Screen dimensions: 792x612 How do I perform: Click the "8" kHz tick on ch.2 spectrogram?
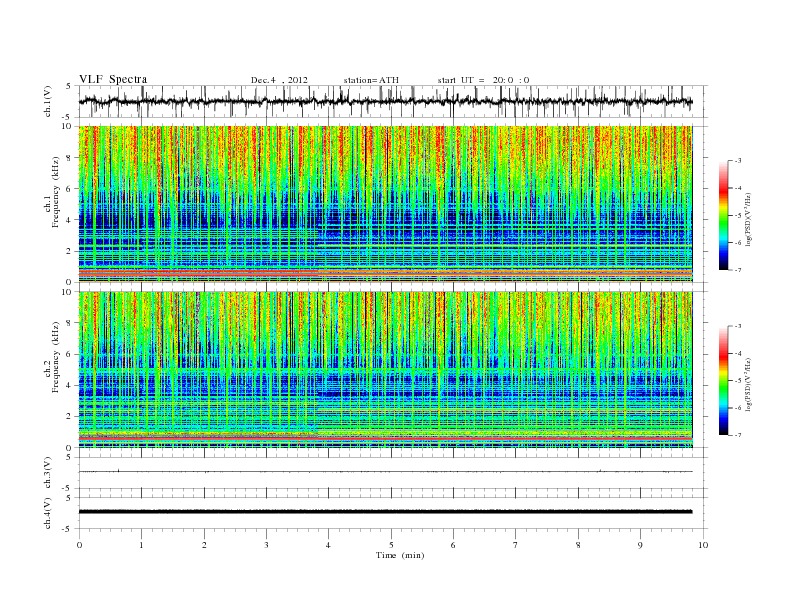pyautogui.click(x=69, y=323)
